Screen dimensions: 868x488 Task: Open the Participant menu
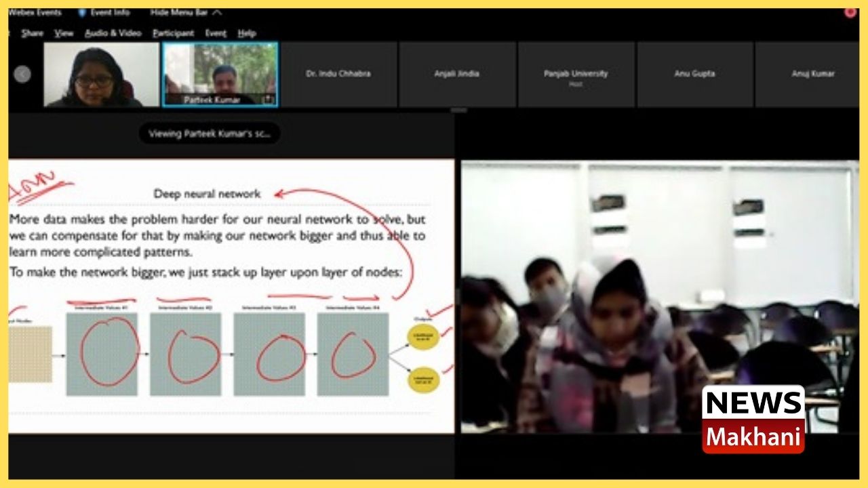pyautogui.click(x=173, y=33)
